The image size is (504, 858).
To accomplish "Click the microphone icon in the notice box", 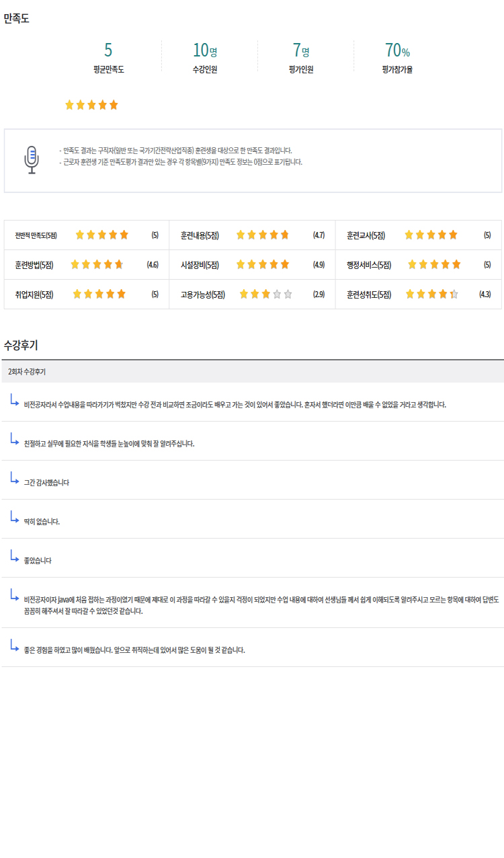I will (31, 161).
